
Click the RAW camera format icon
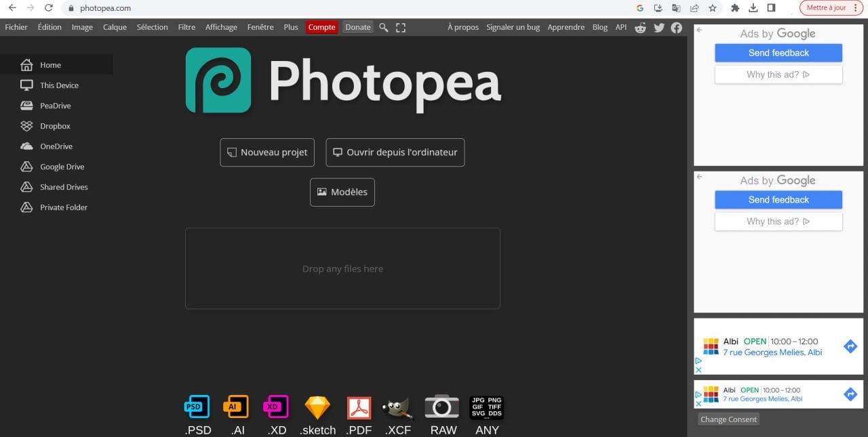(442, 407)
